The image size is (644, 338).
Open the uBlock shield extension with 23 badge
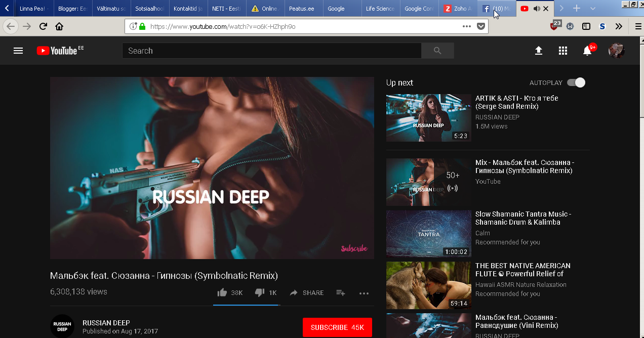555,25
